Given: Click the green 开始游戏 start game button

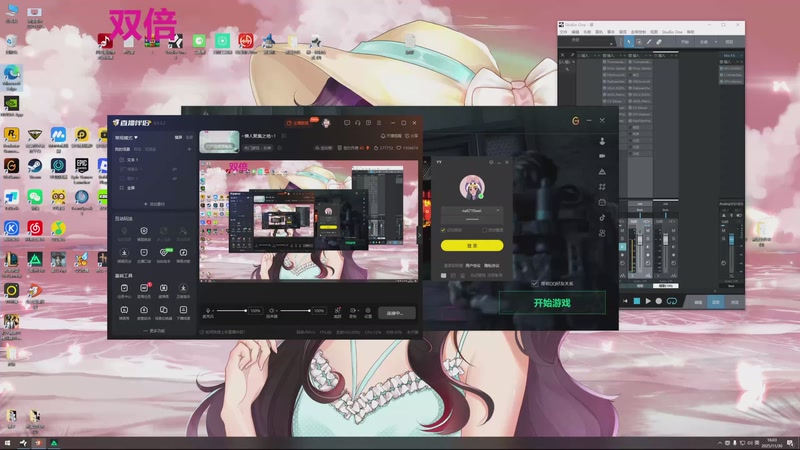Looking at the screenshot, I should click(552, 303).
